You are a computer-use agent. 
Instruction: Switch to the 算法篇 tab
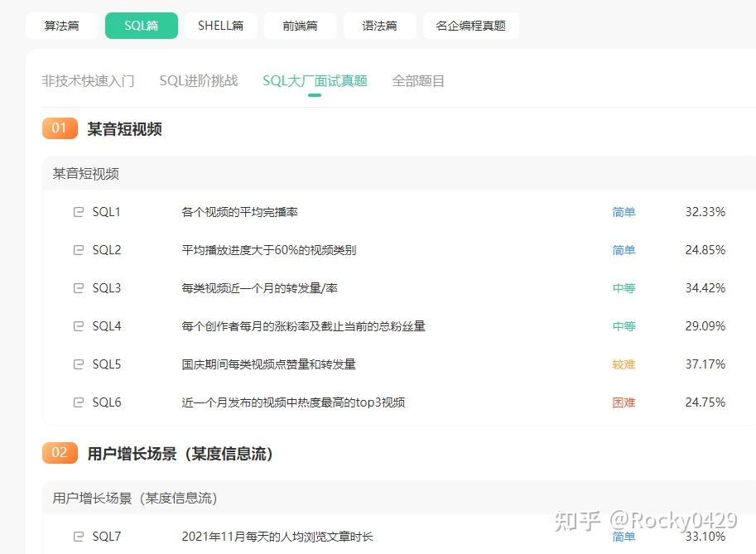point(61,26)
